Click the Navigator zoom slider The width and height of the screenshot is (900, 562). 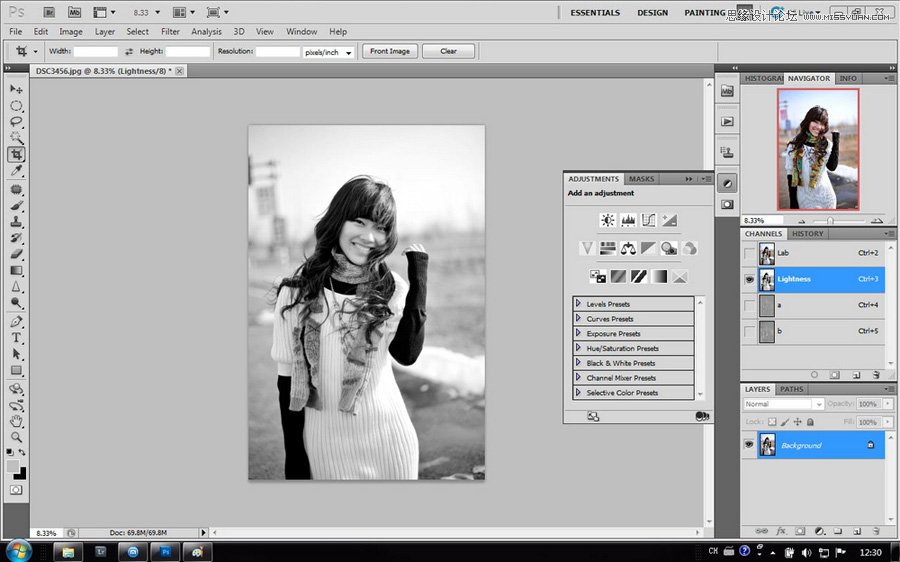tap(829, 220)
